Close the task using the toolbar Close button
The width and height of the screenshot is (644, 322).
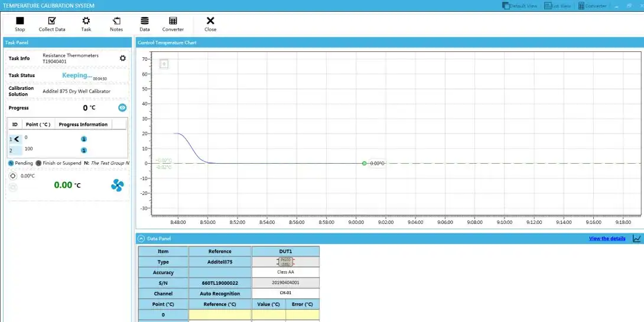point(210,24)
